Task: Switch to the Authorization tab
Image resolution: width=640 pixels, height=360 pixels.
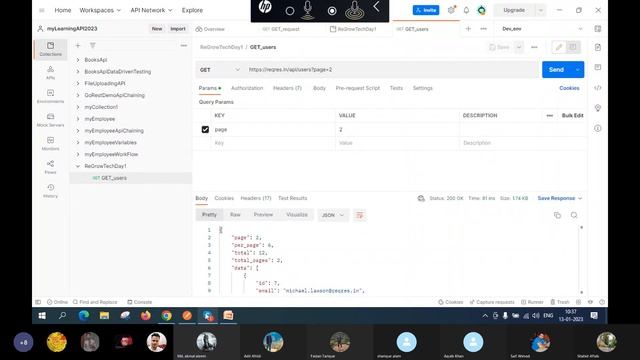Action: 247,88
